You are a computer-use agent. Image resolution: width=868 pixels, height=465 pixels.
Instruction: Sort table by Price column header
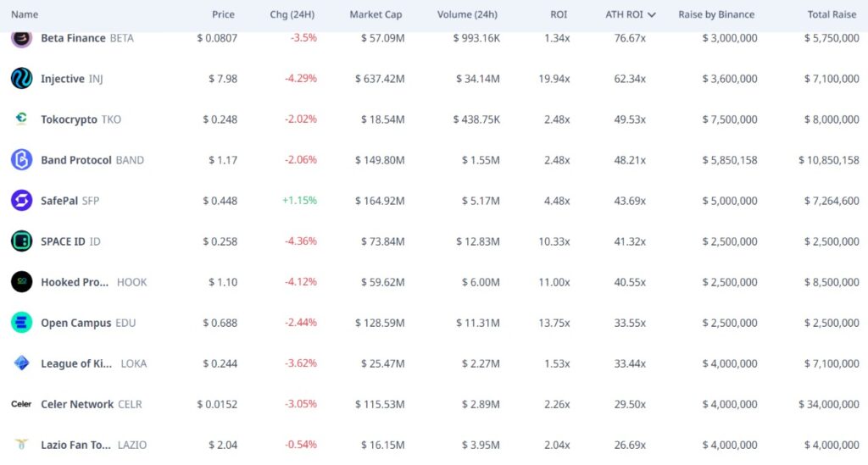[223, 14]
